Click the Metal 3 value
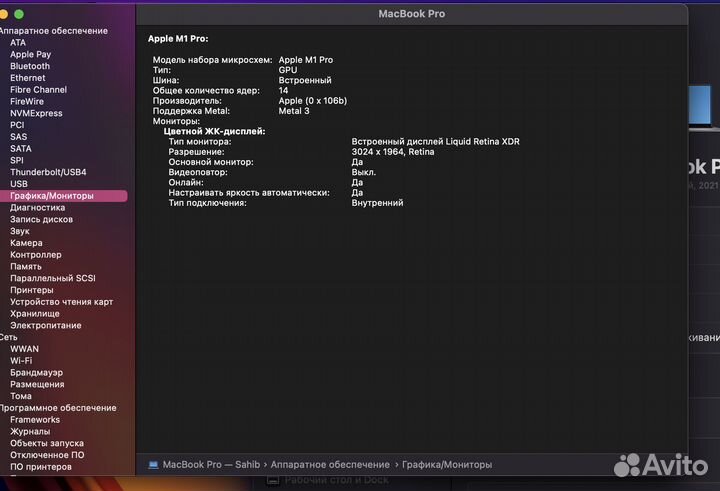The image size is (720, 491). coord(294,111)
